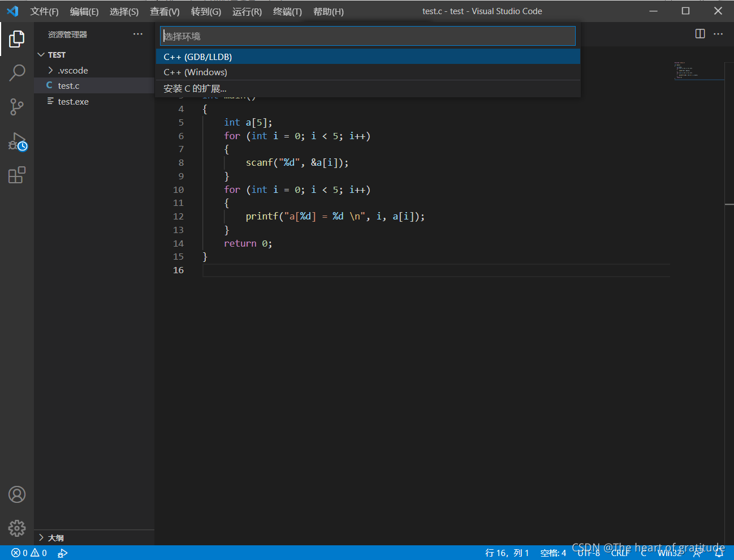This screenshot has height=560, width=734.
Task: Open the Source Control view
Action: point(17,107)
